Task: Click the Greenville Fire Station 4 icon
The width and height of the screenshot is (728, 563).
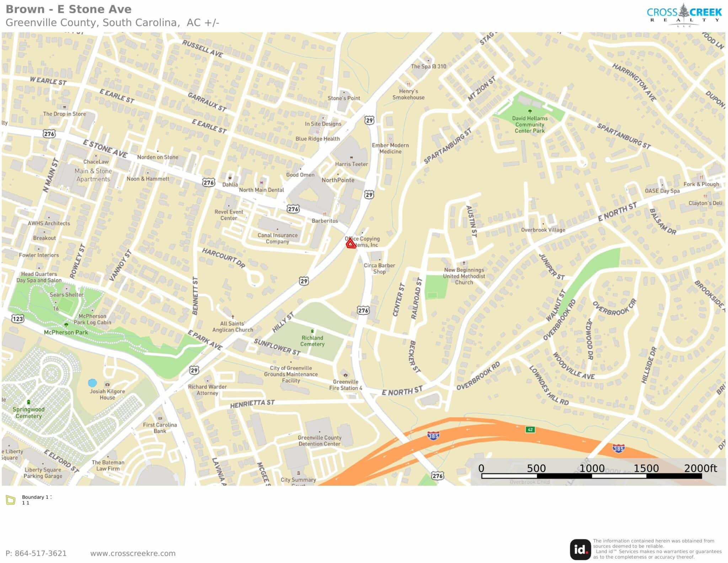Action: (346, 375)
